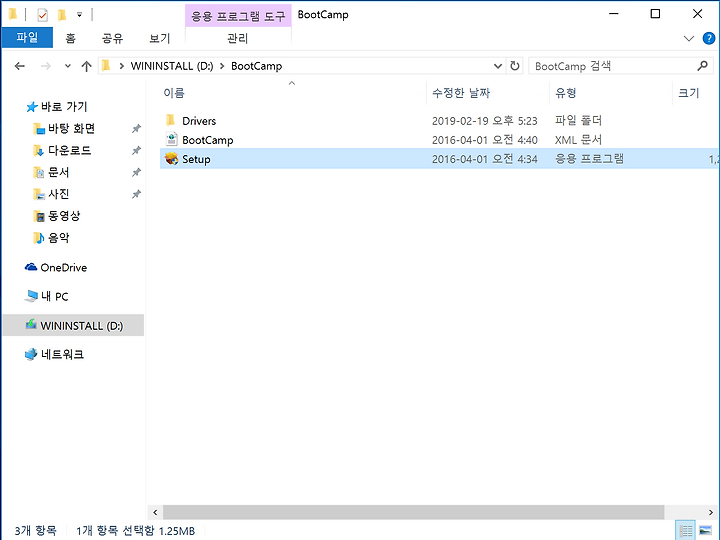Sort by the 이름 column header
720x540 pixels.
174,93
